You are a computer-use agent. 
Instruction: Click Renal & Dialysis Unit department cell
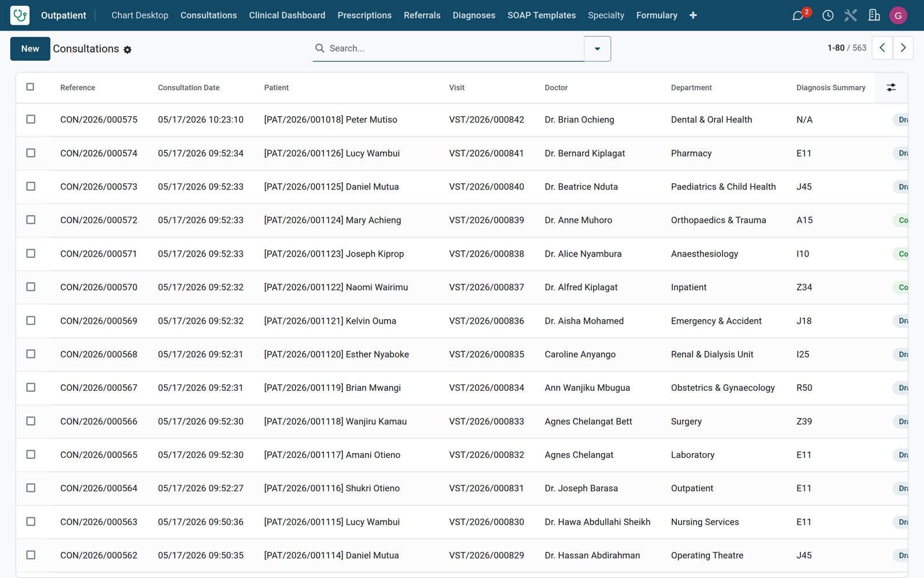[712, 354]
